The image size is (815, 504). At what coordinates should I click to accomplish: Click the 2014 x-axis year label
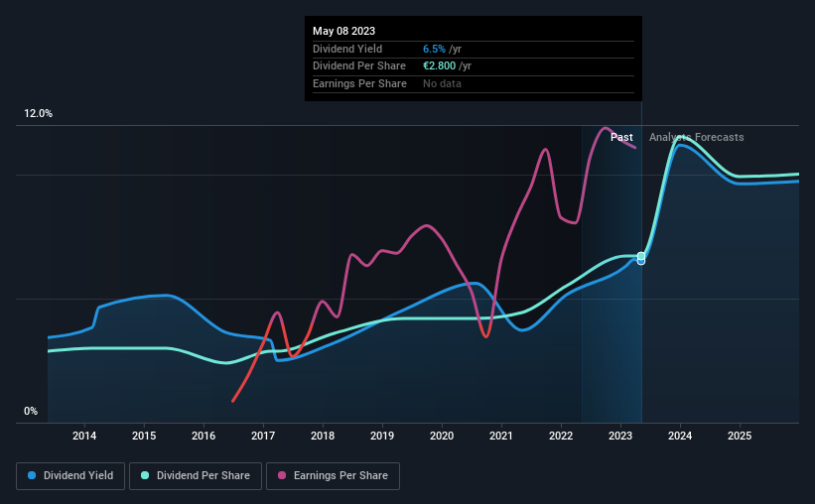84,436
